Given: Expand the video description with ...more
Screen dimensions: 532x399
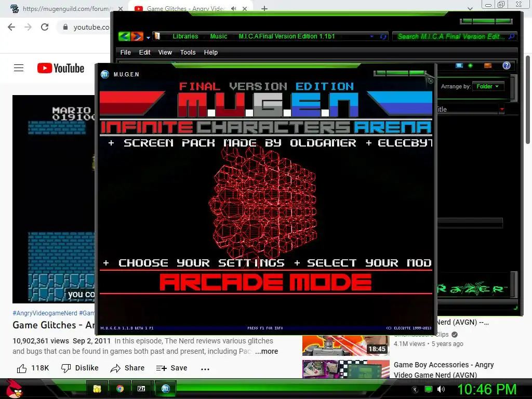Looking at the screenshot, I should click(267, 351).
